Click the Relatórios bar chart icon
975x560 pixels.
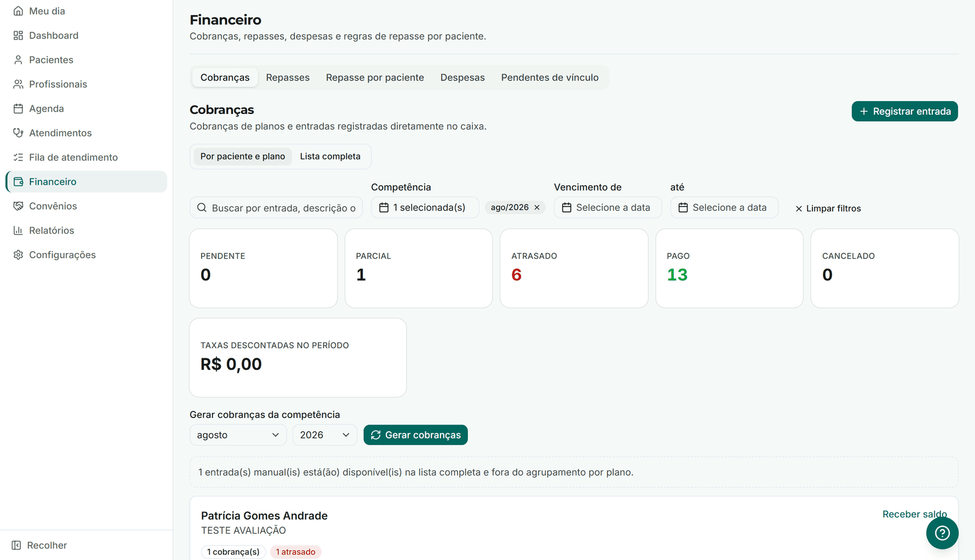pyautogui.click(x=18, y=230)
